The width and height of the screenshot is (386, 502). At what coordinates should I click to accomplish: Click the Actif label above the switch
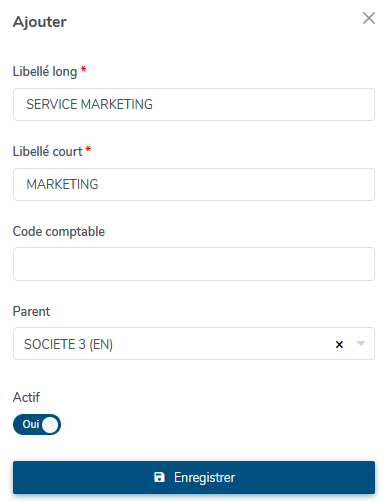(x=26, y=397)
